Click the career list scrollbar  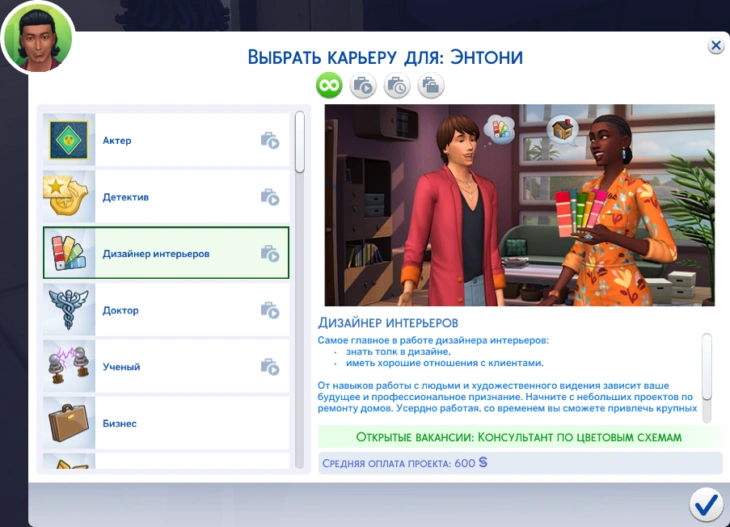300,143
